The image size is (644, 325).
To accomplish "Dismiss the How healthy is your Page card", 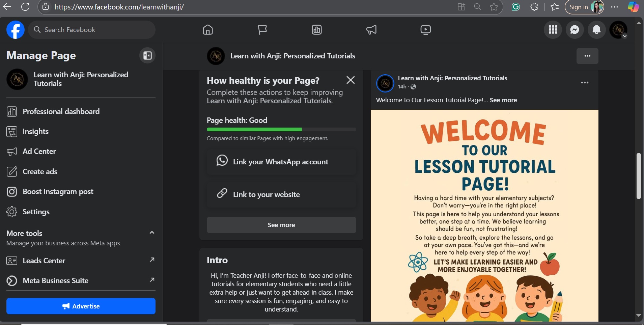I will point(351,80).
